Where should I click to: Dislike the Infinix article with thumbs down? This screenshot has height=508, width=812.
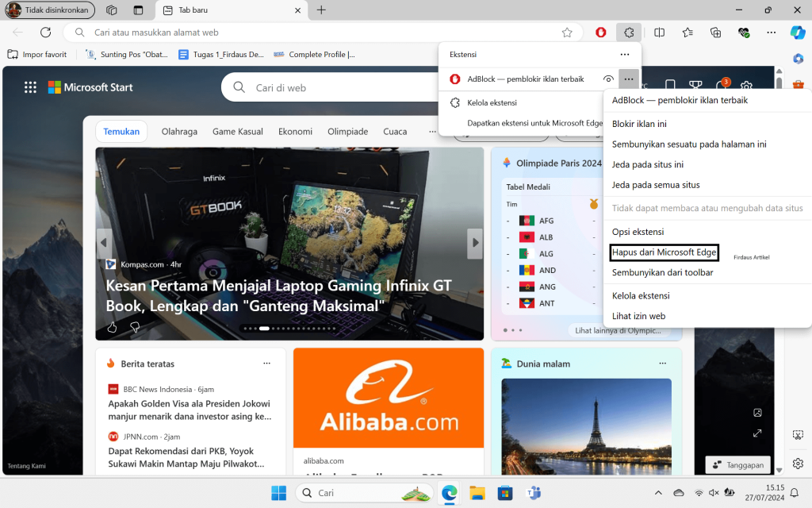click(x=135, y=327)
